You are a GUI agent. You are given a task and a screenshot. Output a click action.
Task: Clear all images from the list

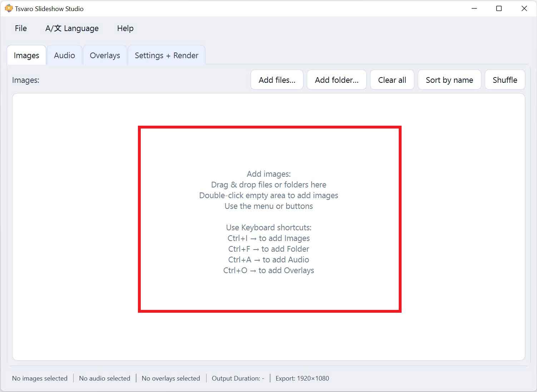pos(392,80)
